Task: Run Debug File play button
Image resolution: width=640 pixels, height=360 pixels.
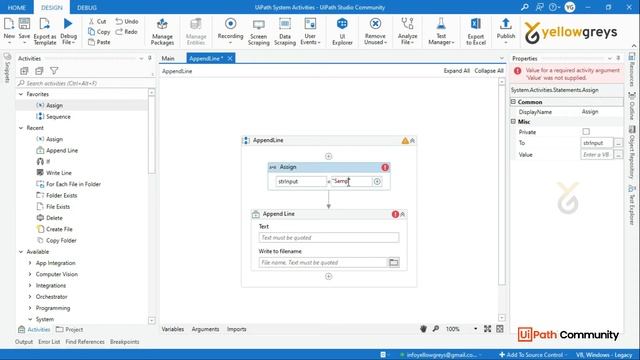Action: [x=68, y=24]
